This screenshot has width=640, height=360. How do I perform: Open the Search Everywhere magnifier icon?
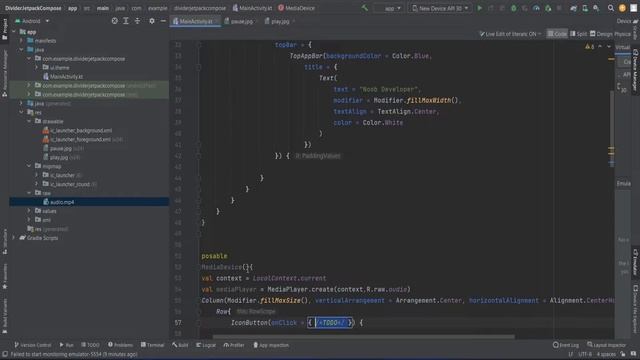tap(611, 8)
